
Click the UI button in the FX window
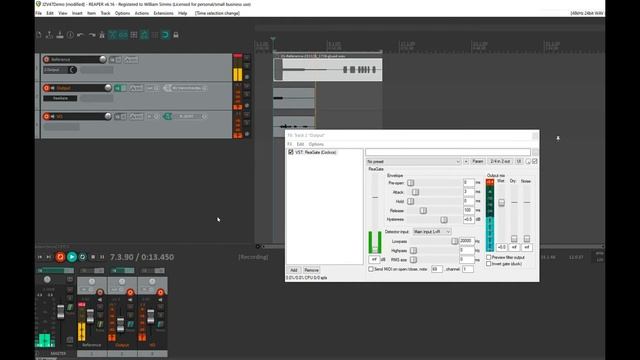pyautogui.click(x=519, y=162)
